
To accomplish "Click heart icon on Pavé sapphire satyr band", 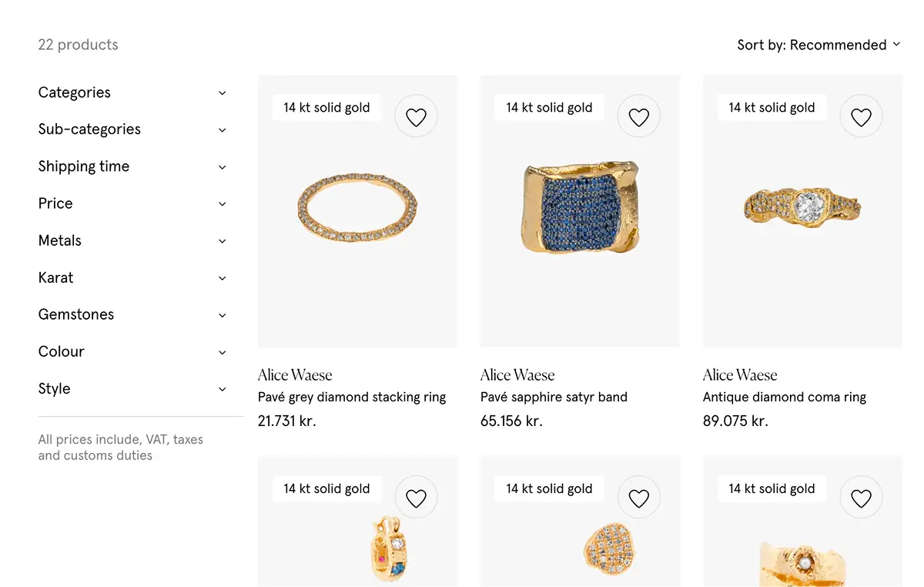I will [x=638, y=116].
